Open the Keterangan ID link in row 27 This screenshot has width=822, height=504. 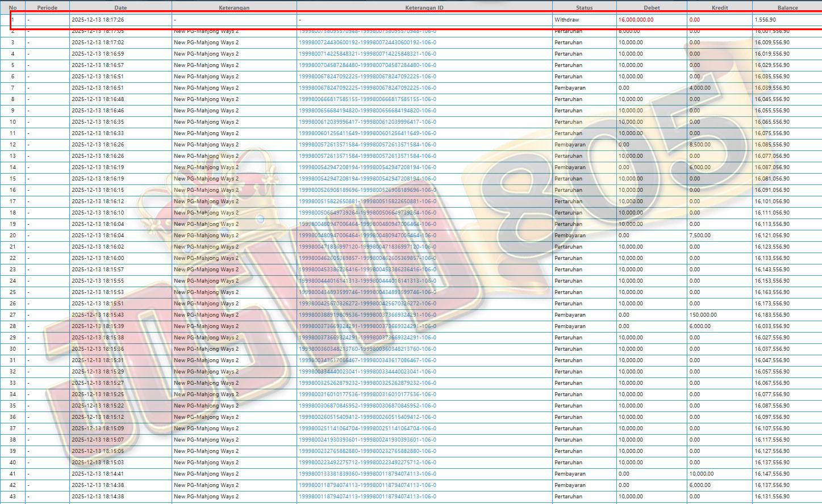(368, 315)
